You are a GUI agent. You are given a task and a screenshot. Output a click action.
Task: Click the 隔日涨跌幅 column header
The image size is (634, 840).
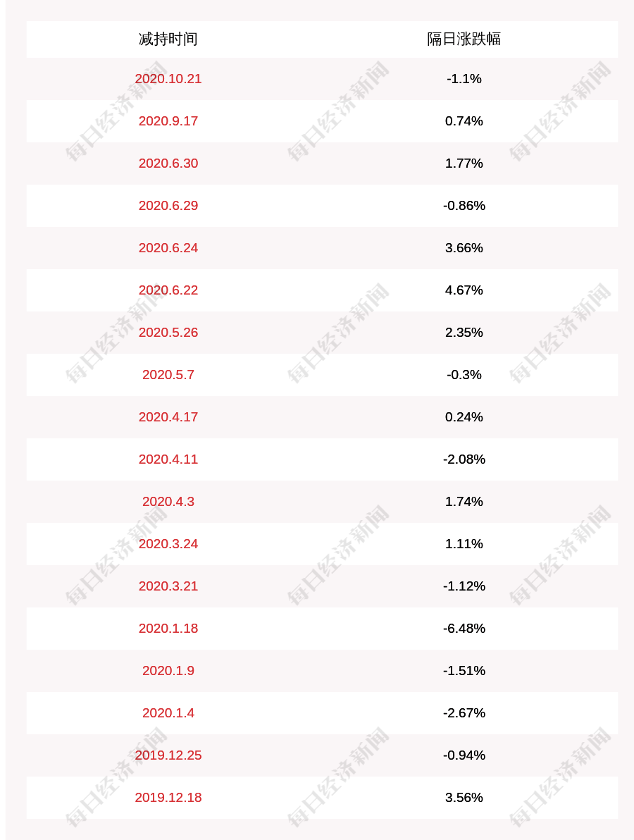(x=464, y=39)
